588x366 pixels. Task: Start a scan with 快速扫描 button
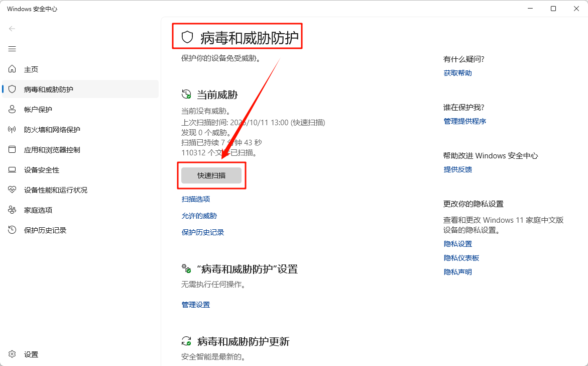tap(211, 175)
